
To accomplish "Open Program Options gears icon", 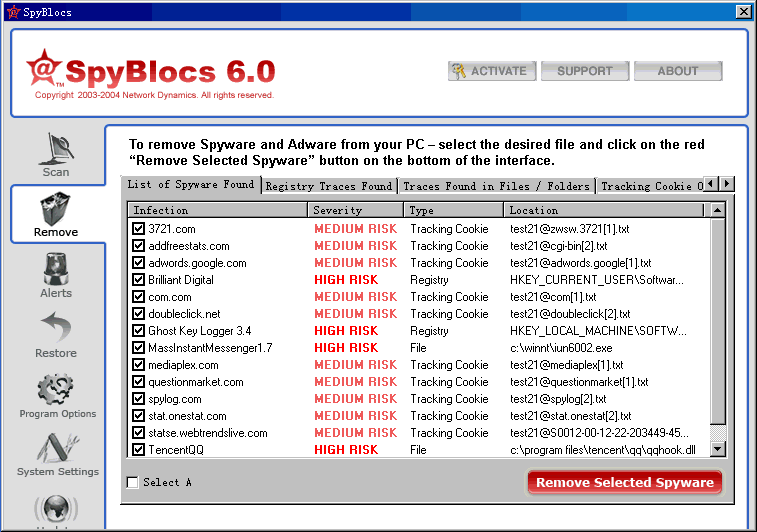I will 56,389.
